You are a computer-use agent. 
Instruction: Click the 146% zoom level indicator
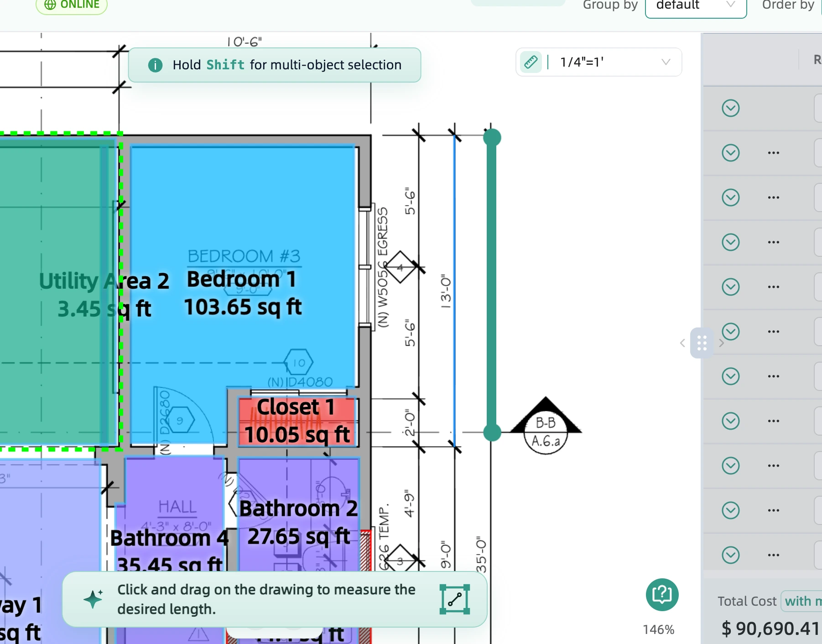coord(658,630)
